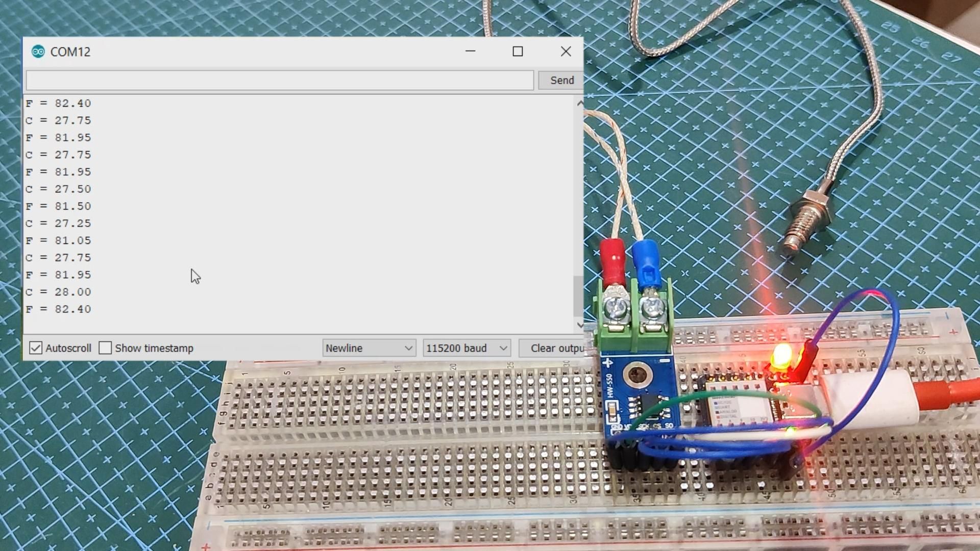This screenshot has height=551, width=980.
Task: Click the scrollbar down arrow
Action: pyautogui.click(x=579, y=325)
